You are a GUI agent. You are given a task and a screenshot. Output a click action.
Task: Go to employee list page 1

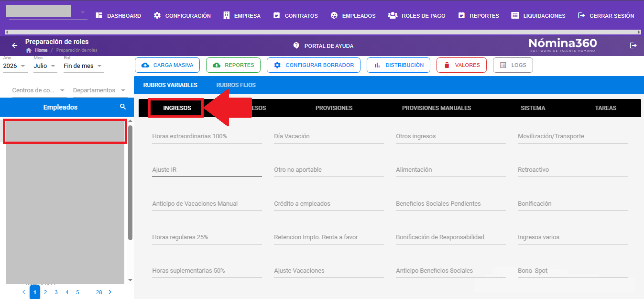(35, 292)
